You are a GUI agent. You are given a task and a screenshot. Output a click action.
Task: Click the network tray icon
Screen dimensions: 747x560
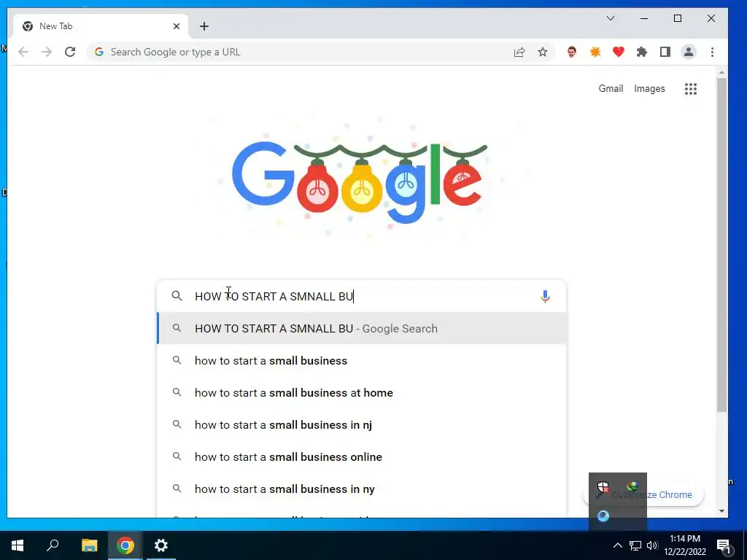tap(635, 545)
